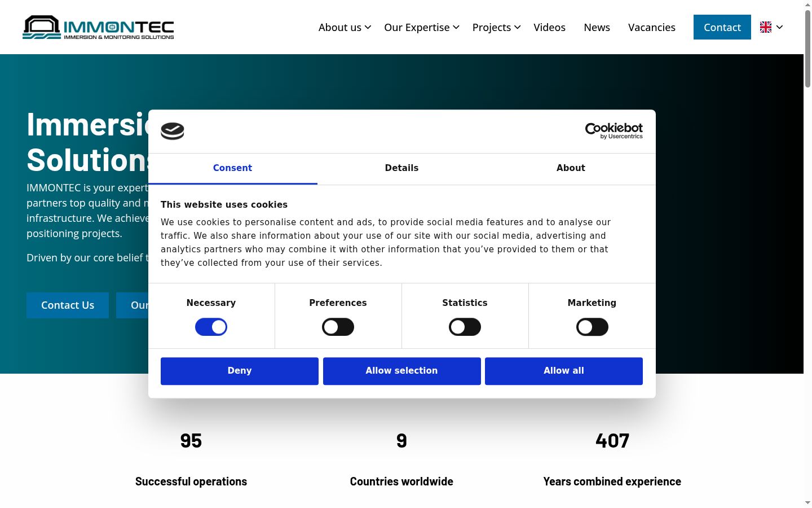The width and height of the screenshot is (812, 508).
Task: Toggle the Necessary cookies switch
Action: point(211,327)
